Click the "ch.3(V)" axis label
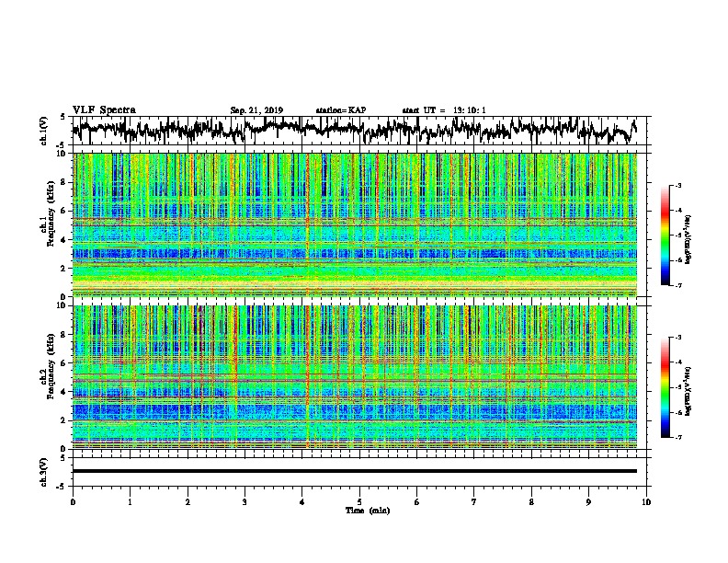Screen dimensions: 728x563 pyautogui.click(x=44, y=472)
